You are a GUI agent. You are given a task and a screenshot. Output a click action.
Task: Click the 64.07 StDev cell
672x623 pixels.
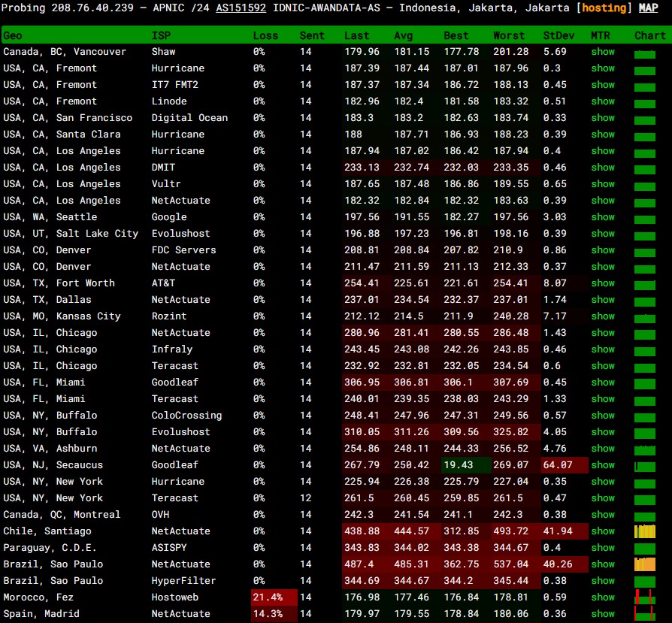tap(565, 465)
